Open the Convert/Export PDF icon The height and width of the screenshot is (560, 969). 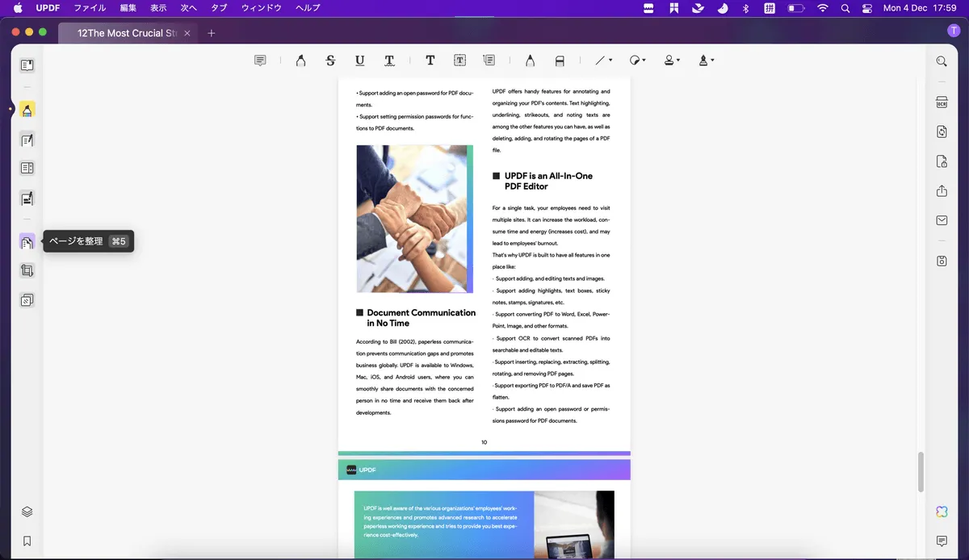[x=942, y=132]
